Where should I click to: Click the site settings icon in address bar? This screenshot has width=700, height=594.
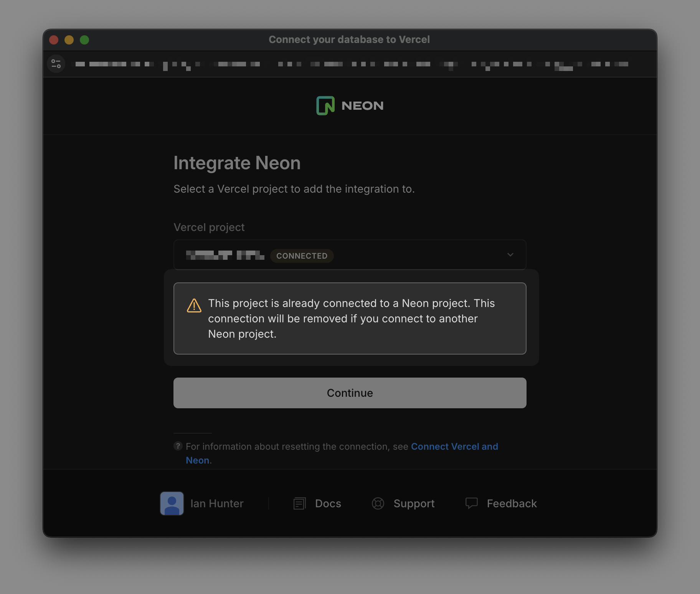click(56, 64)
